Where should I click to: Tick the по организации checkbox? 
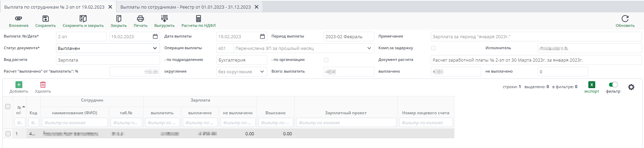tap(326, 60)
